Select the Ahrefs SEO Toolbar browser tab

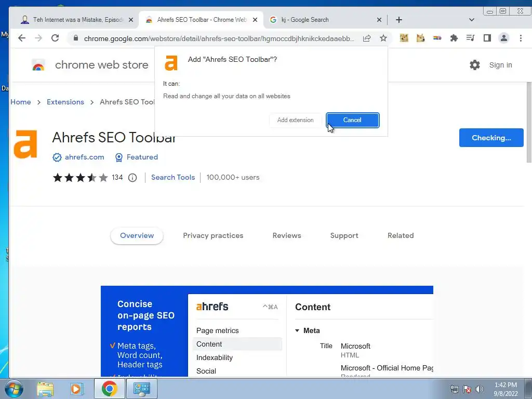point(201,20)
